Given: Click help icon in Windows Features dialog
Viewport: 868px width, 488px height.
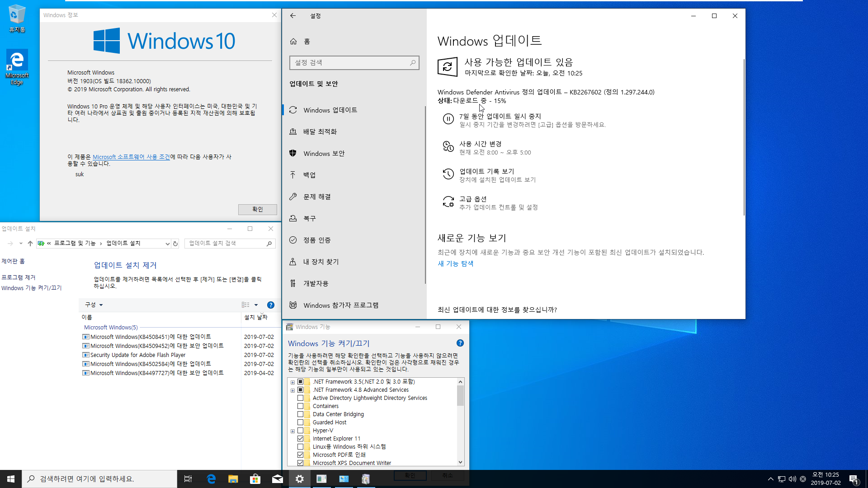Looking at the screenshot, I should [460, 343].
